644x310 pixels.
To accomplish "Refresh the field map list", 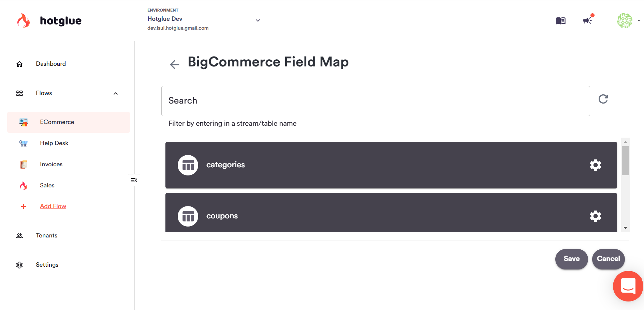I will (x=603, y=99).
